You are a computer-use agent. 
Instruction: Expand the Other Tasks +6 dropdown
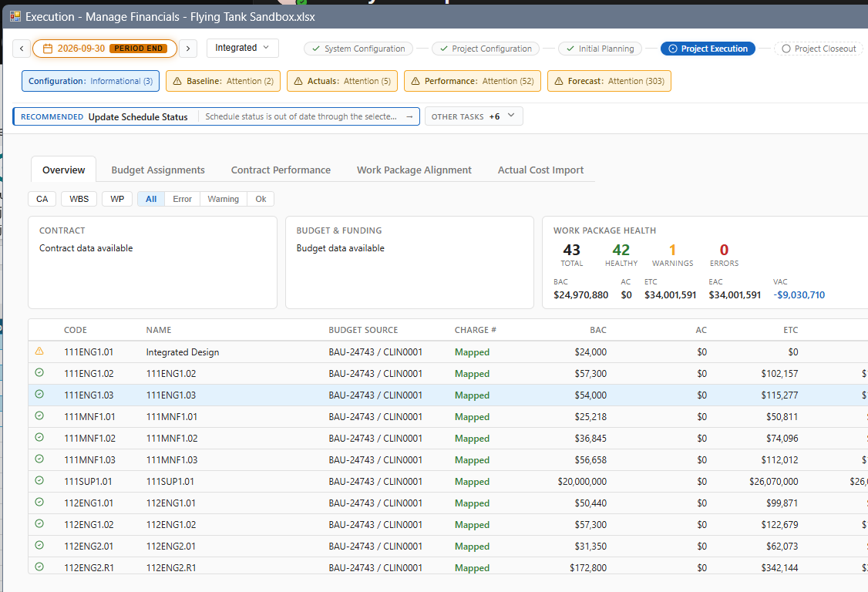pos(474,116)
